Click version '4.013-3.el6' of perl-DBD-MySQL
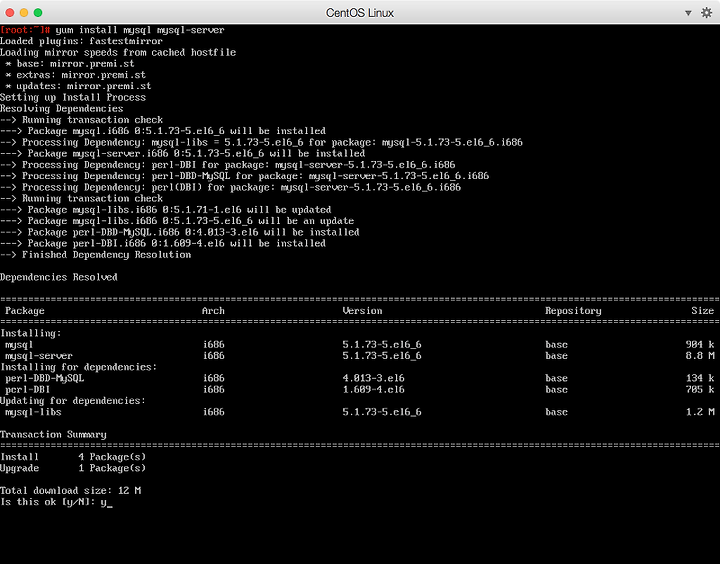 [x=373, y=378]
